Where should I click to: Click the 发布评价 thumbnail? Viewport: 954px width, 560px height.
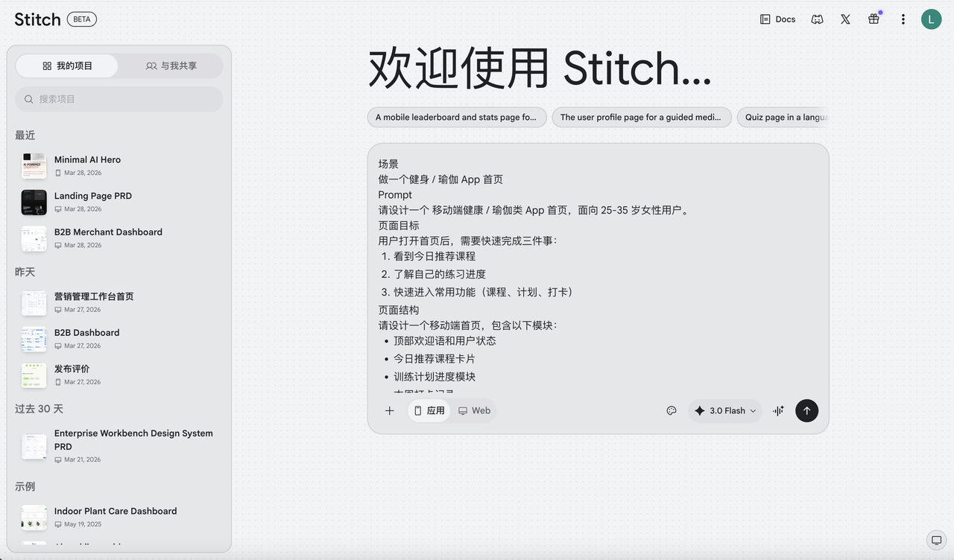[34, 375]
